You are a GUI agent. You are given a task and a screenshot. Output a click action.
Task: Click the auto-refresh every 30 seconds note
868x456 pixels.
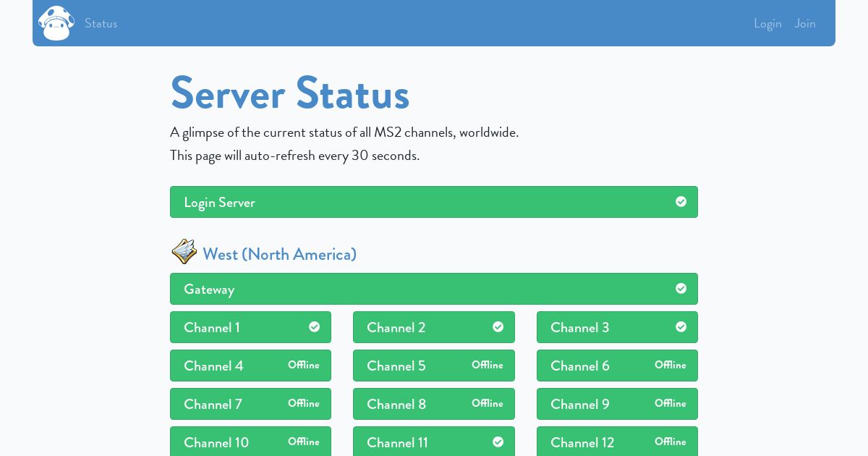pyautogui.click(x=294, y=155)
